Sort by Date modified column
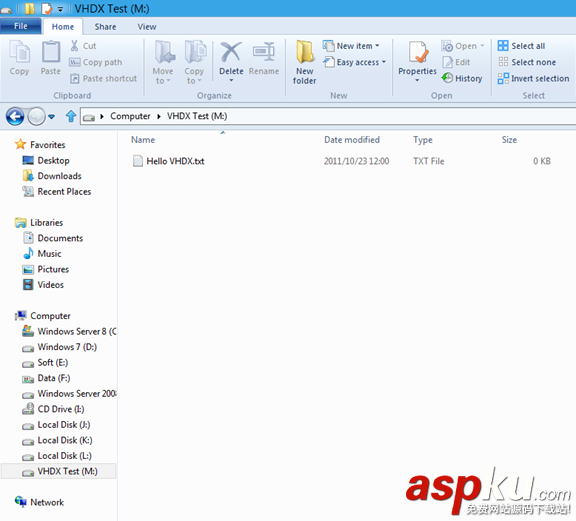Image resolution: width=576 pixels, height=521 pixels. click(352, 140)
